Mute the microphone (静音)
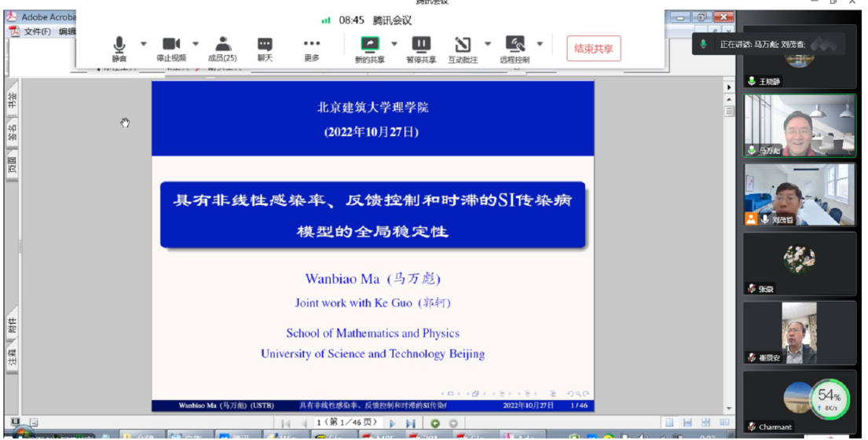The height and width of the screenshot is (440, 868). 119,48
